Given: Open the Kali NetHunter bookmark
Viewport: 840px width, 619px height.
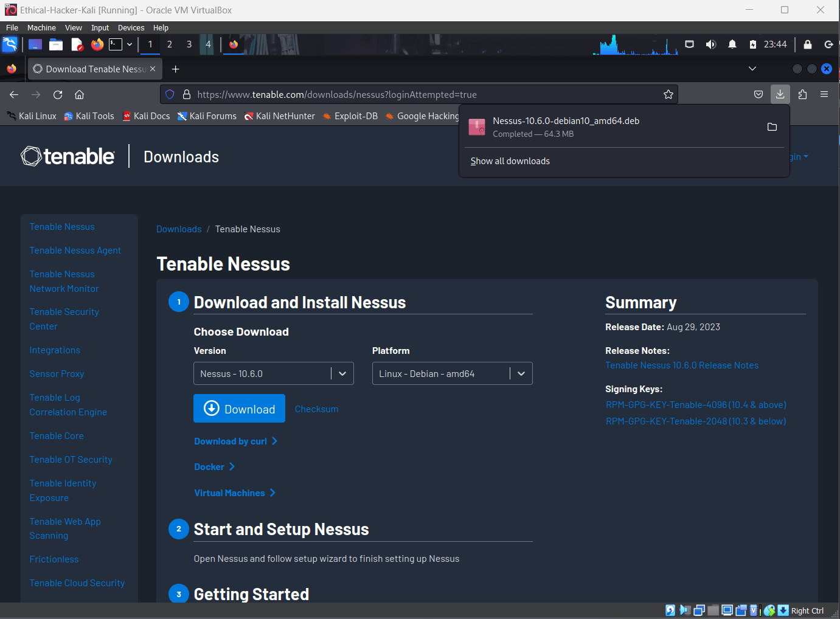Looking at the screenshot, I should (279, 116).
